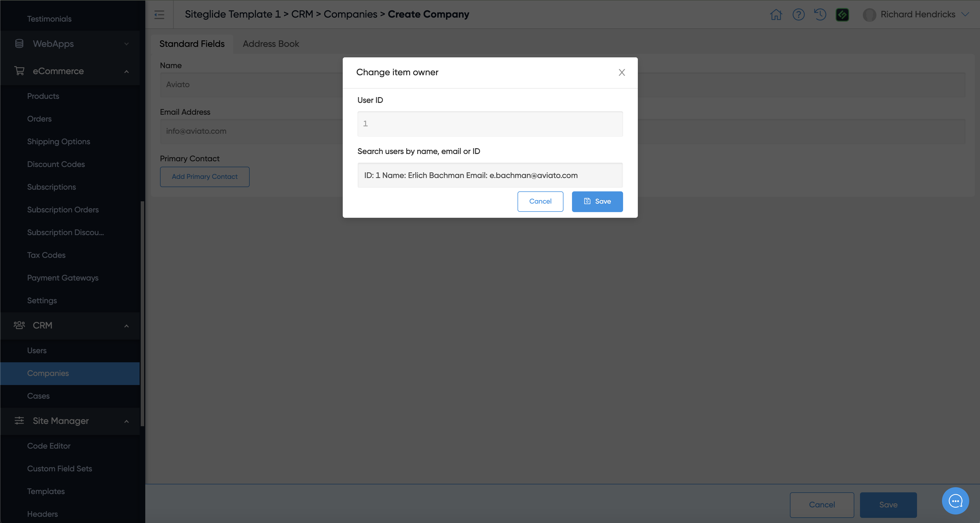The image size is (980, 523).
Task: Open the help question mark icon
Action: [x=798, y=14]
